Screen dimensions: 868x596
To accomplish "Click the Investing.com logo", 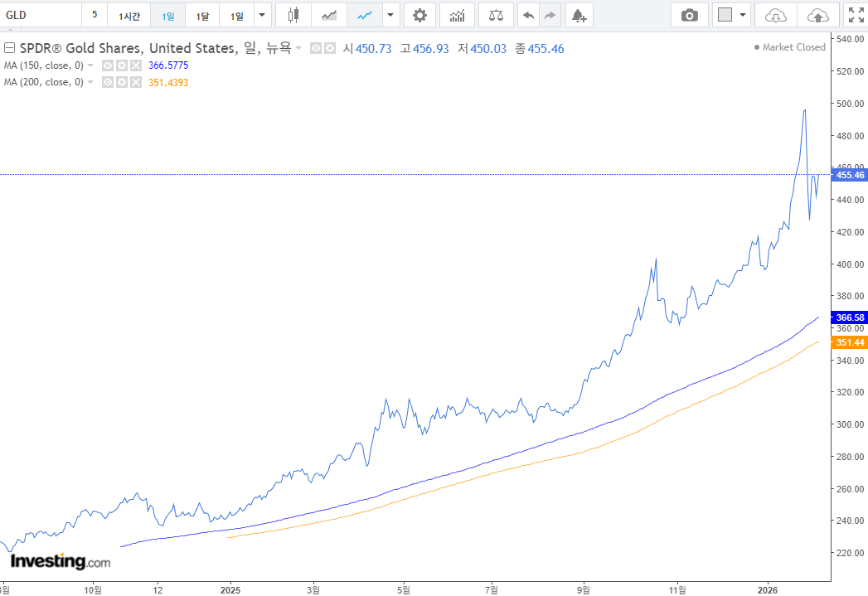I will click(x=61, y=561).
